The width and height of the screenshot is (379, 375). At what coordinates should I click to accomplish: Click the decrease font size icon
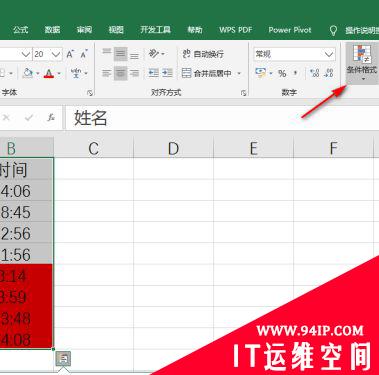pyautogui.click(x=84, y=54)
